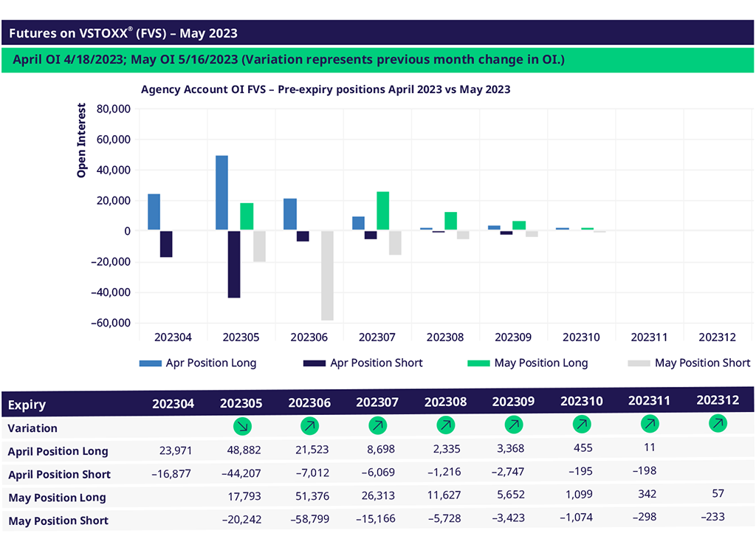This screenshot has width=756, height=556.
Task: Click the 51,376 value in the table
Action: pyautogui.click(x=309, y=497)
